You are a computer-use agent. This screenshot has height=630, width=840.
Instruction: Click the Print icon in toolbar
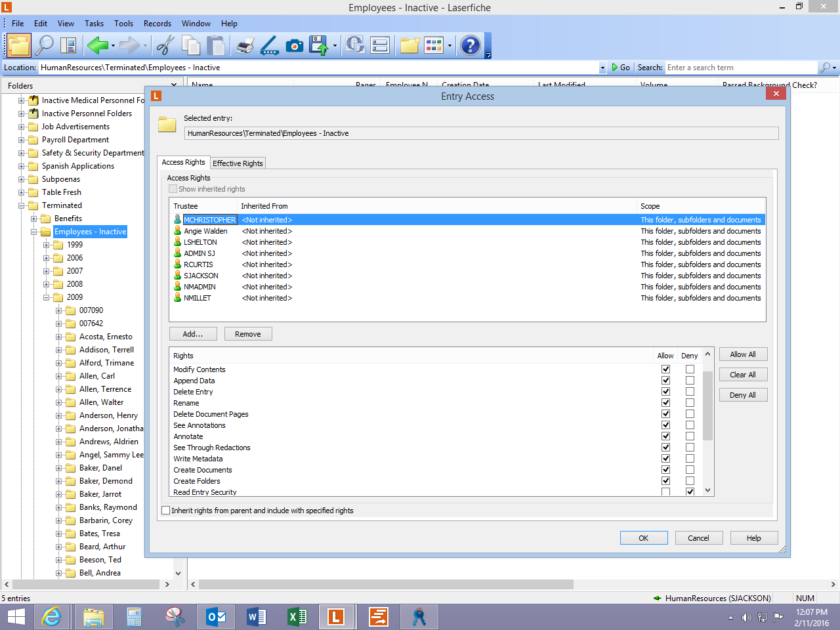click(x=245, y=45)
